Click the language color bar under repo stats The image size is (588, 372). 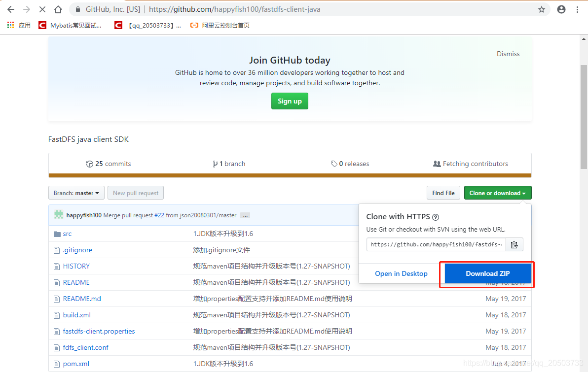pos(290,175)
